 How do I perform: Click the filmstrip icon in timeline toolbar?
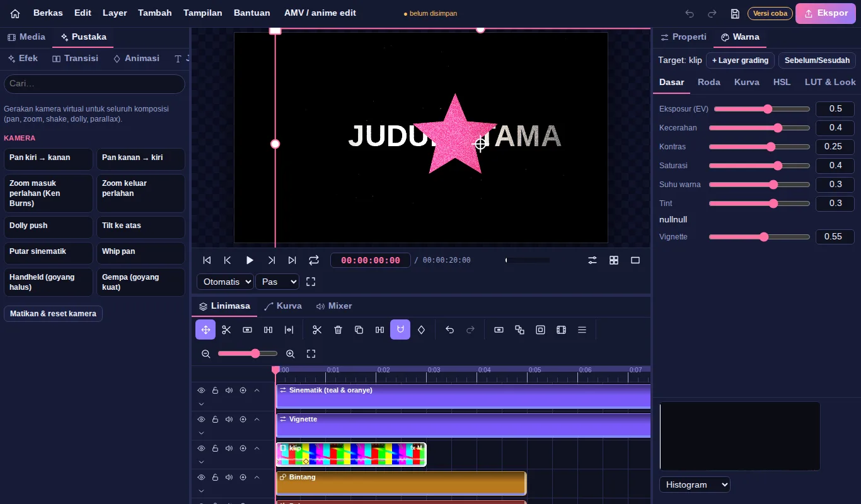(x=561, y=329)
